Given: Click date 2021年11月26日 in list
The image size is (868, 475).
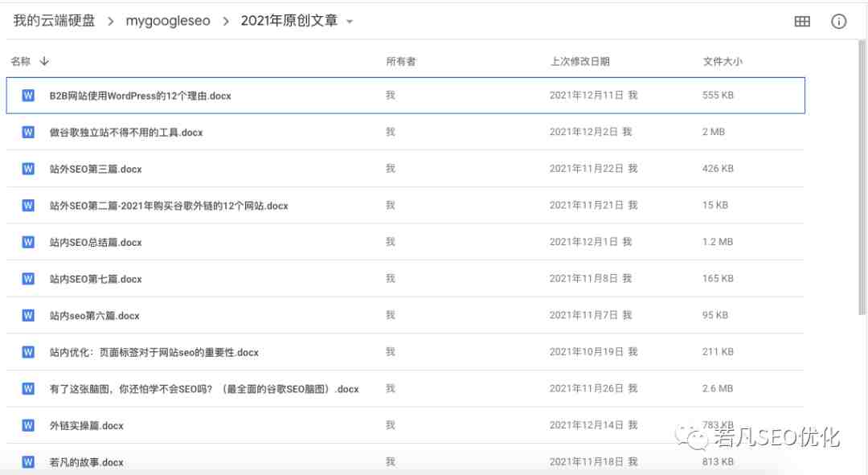Looking at the screenshot, I should click(586, 389).
